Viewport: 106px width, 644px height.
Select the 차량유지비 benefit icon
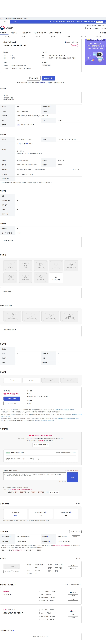pyautogui.click(x=41, y=266)
